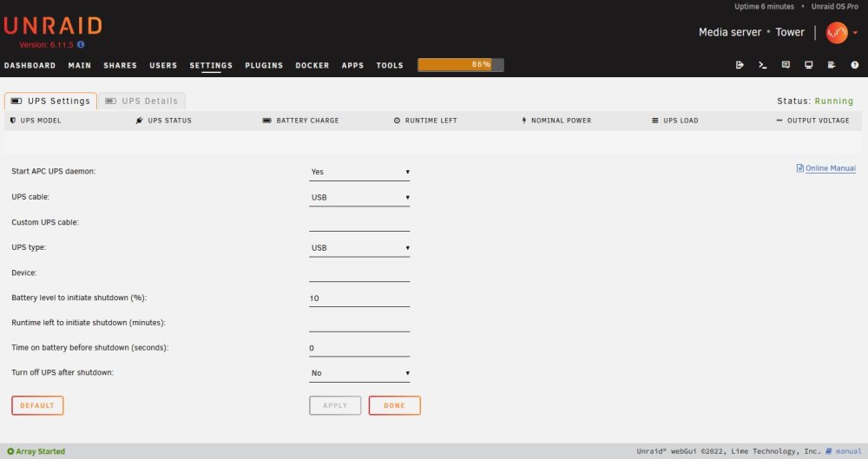Viewport: 868px width, 459px height.
Task: Click the 86% progress bar
Action: click(461, 65)
